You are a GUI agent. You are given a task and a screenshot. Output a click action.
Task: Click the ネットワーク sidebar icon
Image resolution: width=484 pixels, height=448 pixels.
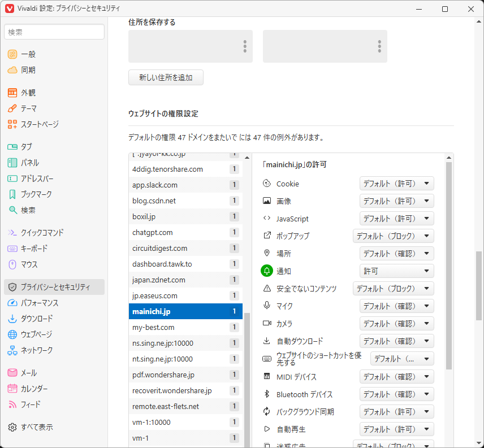[12, 350]
